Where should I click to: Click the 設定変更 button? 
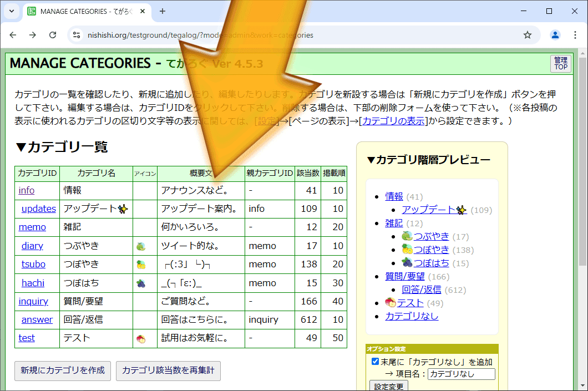388,386
